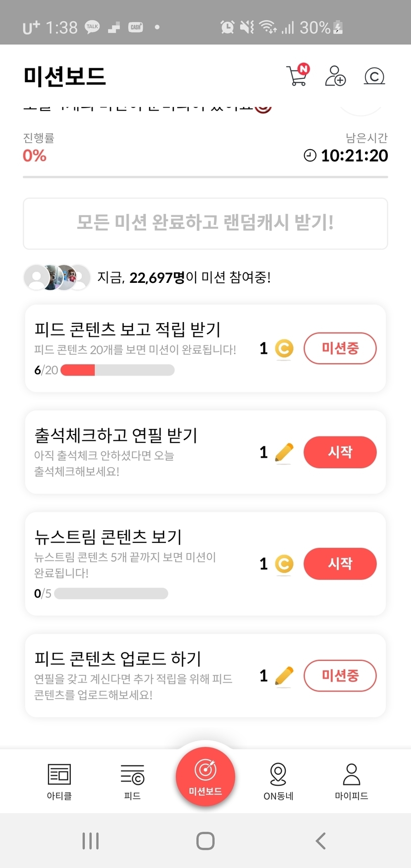This screenshot has width=411, height=868.
Task: Open the 아티클 tab
Action: pyautogui.click(x=59, y=781)
